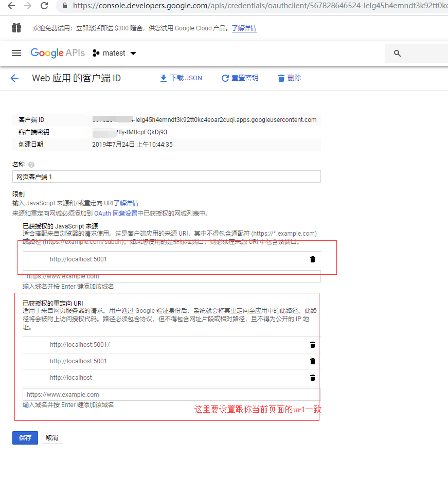Click 删除 button in the header
The image size is (448, 477).
coord(290,78)
